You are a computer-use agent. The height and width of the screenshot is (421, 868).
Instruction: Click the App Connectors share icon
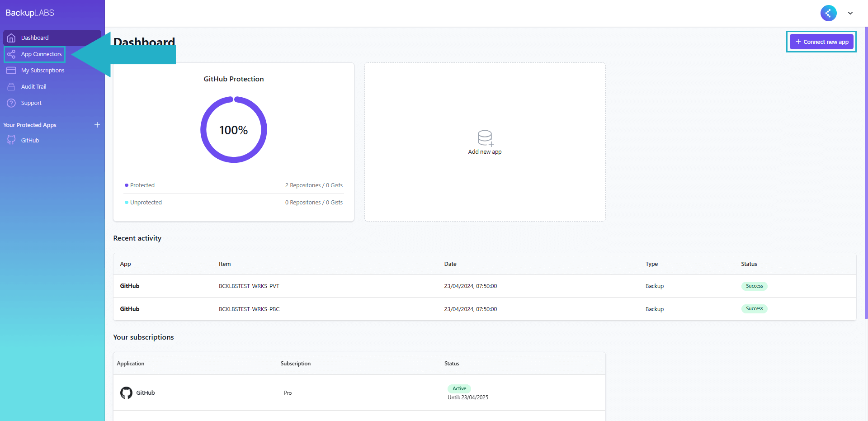(x=11, y=54)
